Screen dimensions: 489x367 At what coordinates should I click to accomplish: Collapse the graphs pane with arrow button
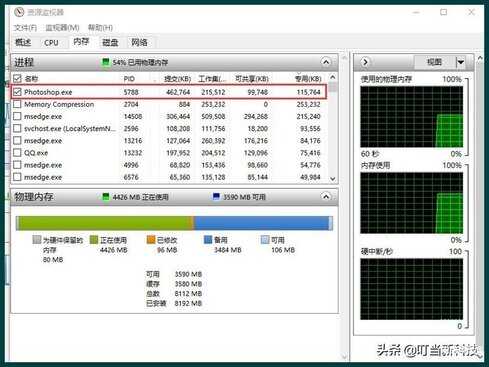[365, 62]
